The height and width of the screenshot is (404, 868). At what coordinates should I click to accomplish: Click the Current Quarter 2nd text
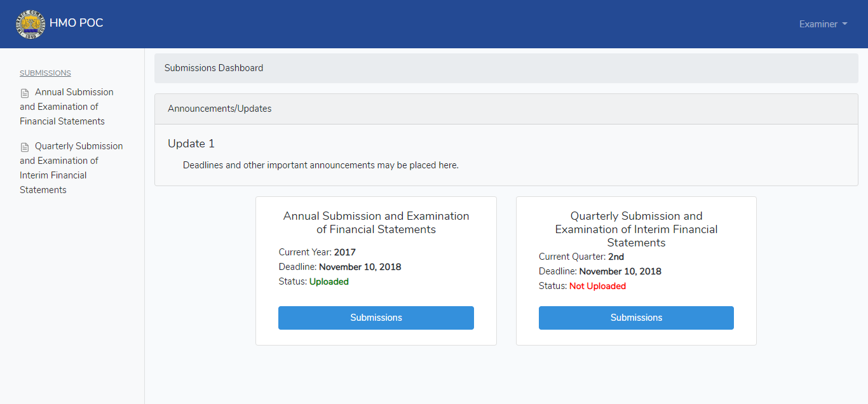(581, 257)
